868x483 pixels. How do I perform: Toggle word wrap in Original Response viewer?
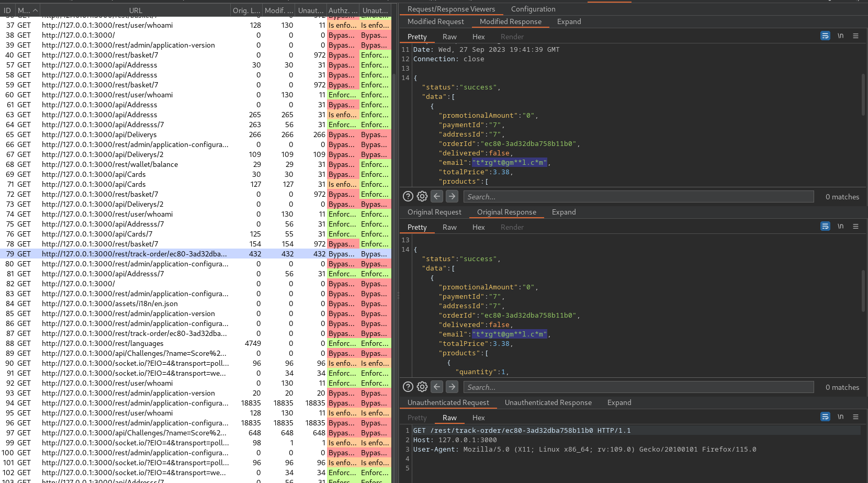click(x=825, y=227)
